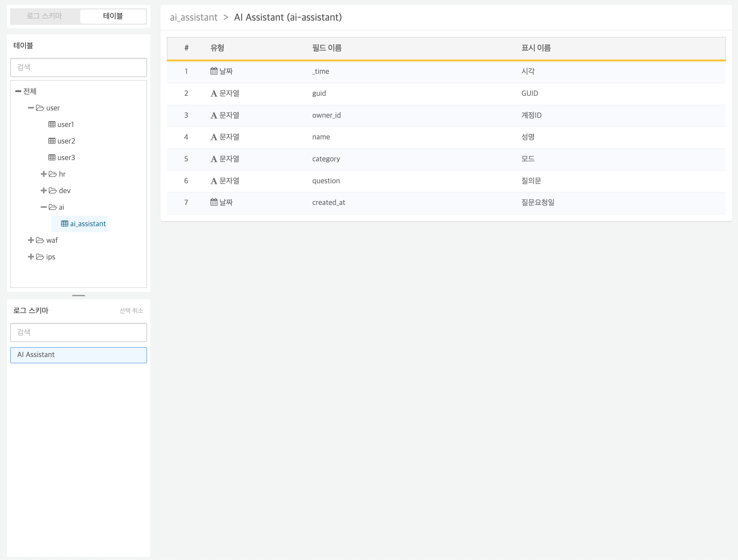Viewport: 738px width, 560px height.
Task: Expand the ips folder
Action: click(31, 257)
